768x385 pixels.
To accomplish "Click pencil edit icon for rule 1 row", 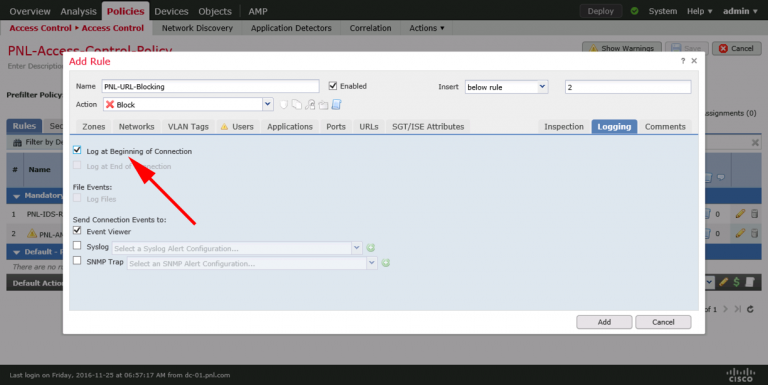I will click(x=740, y=214).
